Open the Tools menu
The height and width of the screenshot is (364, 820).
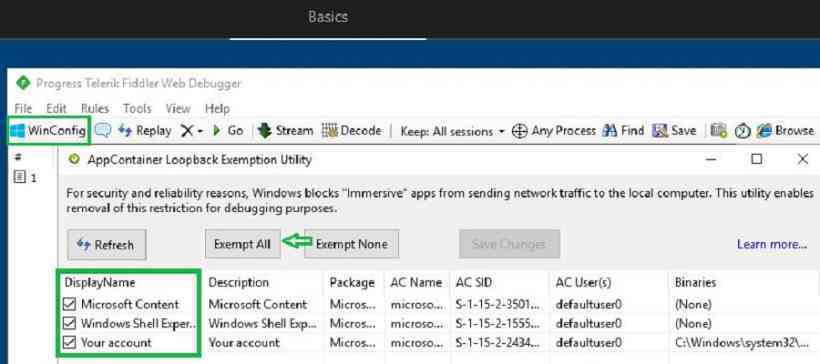(x=137, y=109)
